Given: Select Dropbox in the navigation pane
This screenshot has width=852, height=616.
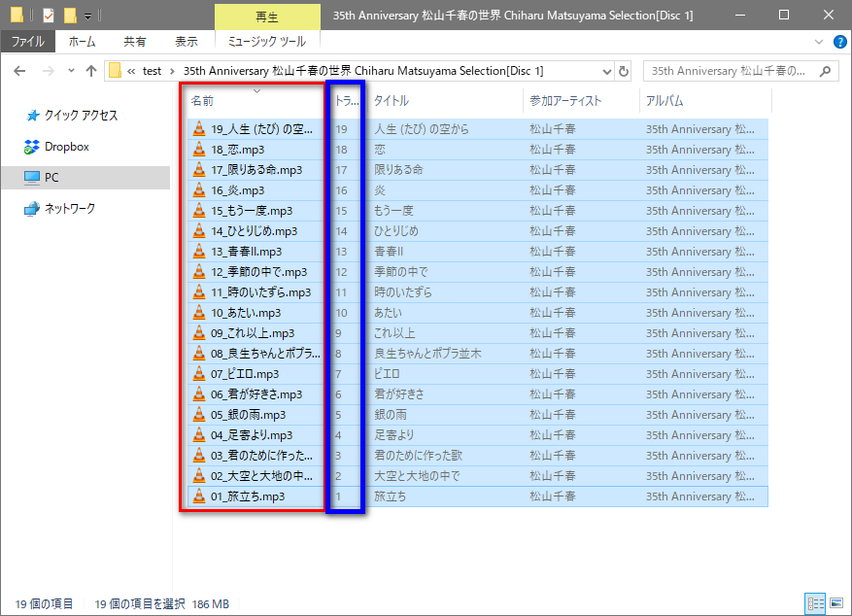Looking at the screenshot, I should (66, 147).
